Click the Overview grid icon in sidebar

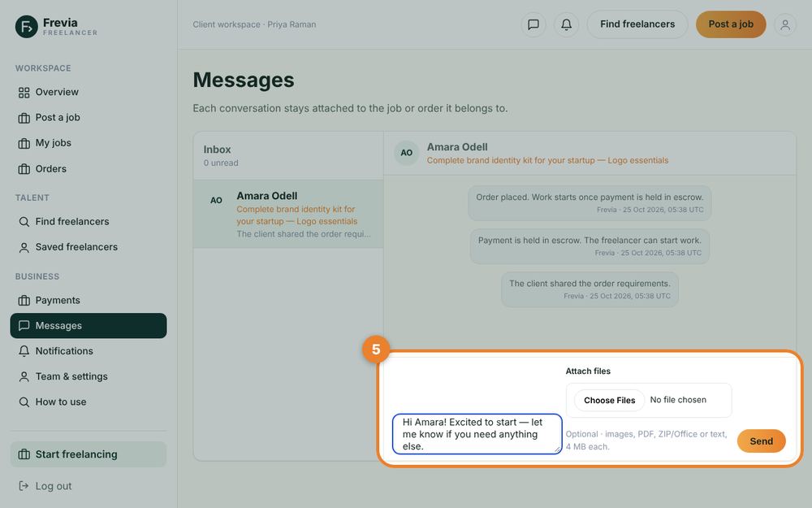[x=24, y=93]
